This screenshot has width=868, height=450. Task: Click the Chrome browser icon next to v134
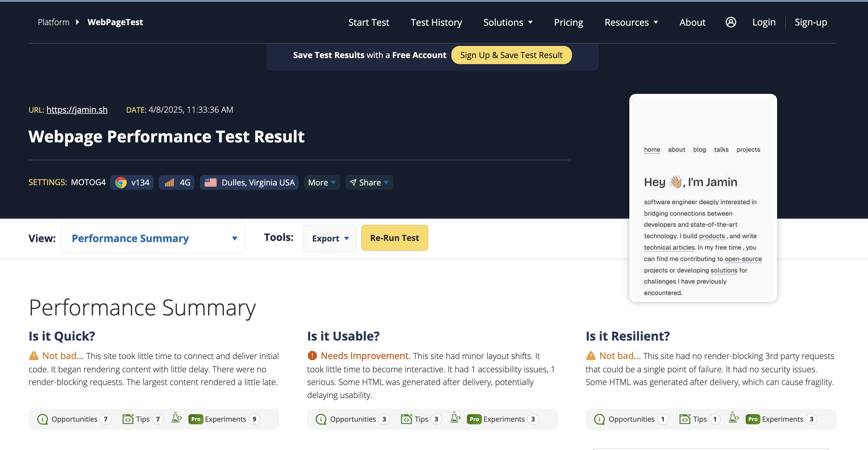pos(121,182)
